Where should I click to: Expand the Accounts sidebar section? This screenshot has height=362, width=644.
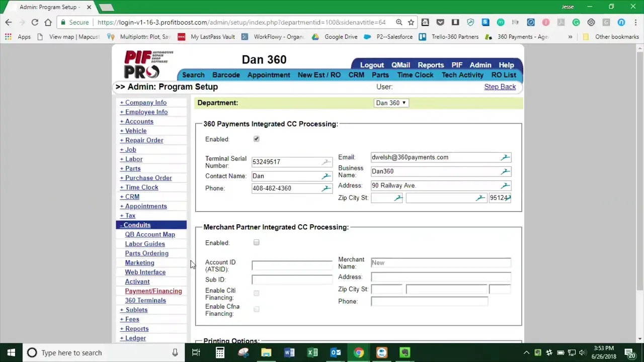point(137,122)
